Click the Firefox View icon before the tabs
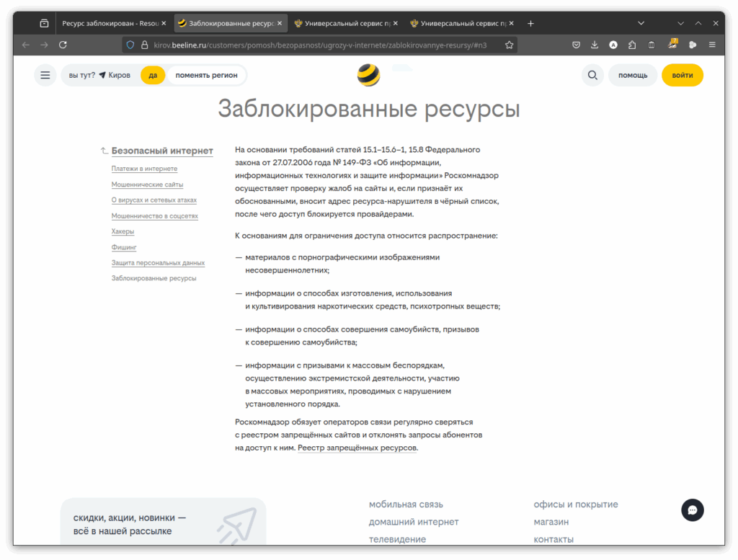This screenshot has width=738, height=560. coord(44,23)
